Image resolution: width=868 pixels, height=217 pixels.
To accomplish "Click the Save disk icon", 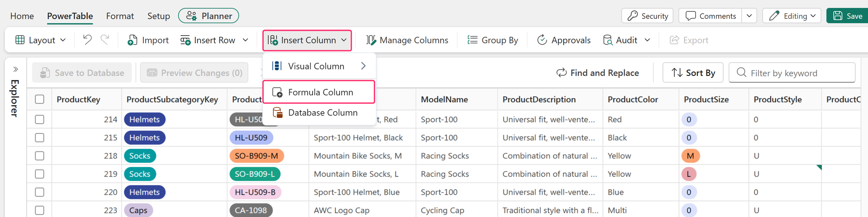I will [x=838, y=15].
